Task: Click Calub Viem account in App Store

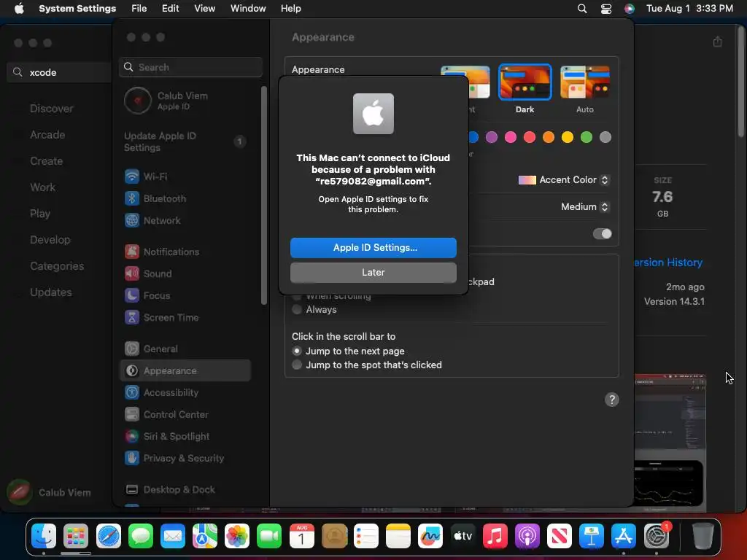Action: [50, 492]
